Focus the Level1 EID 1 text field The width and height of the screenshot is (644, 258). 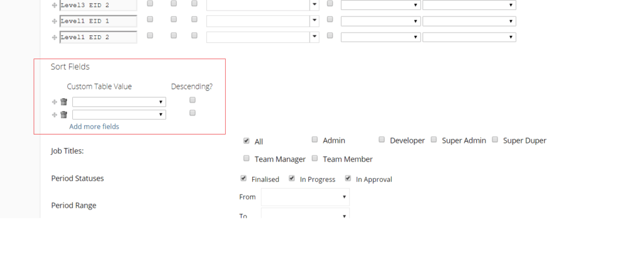tap(98, 21)
